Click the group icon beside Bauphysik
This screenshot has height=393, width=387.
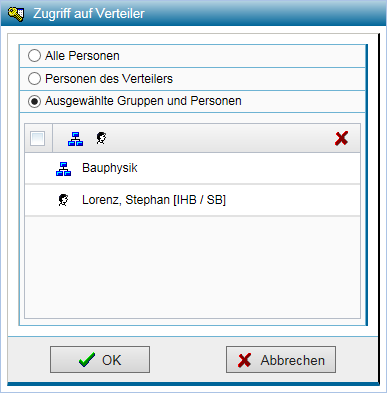click(63, 168)
